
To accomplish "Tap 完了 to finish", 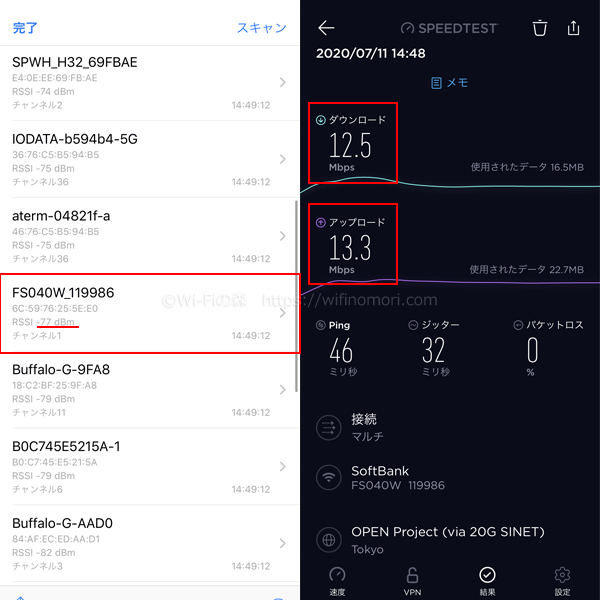I will pyautogui.click(x=25, y=28).
